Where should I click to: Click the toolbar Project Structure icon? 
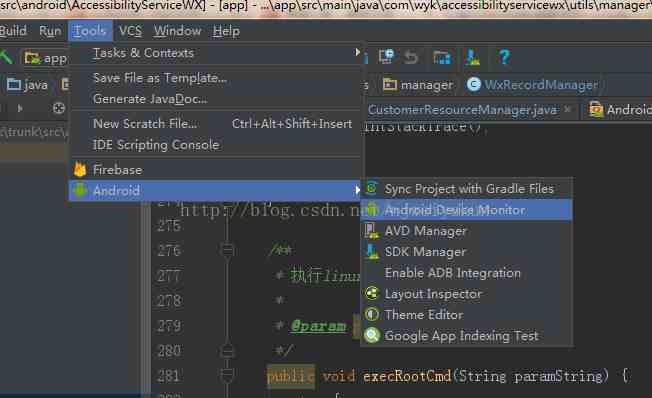442,57
